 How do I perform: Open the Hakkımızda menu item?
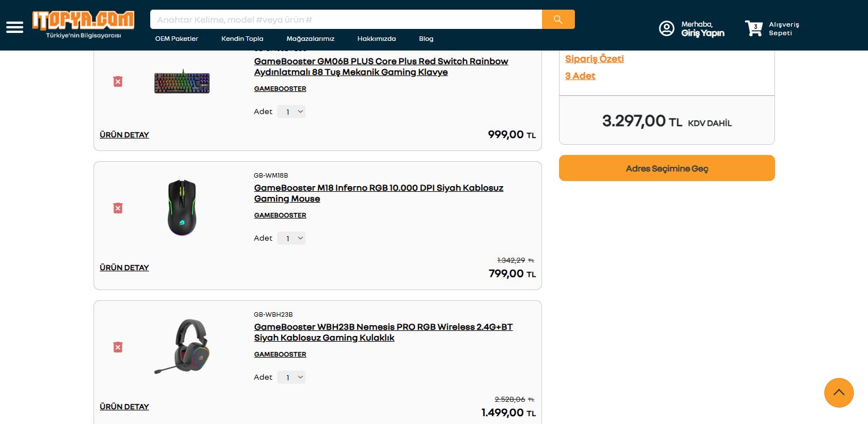pos(377,39)
